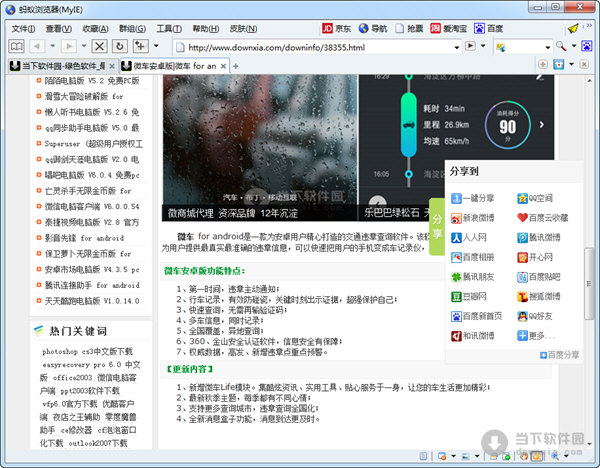Click the 百度分享 link

coord(559,355)
